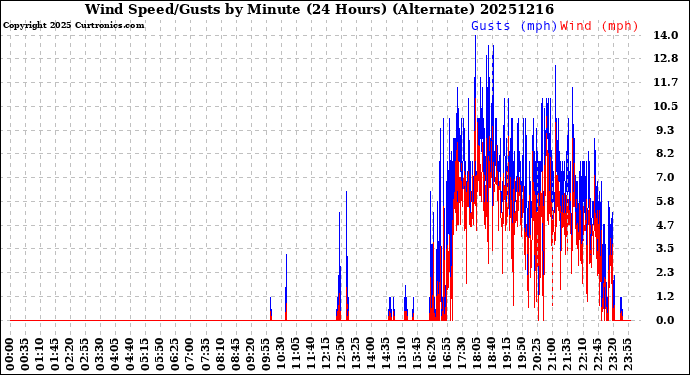The height and width of the screenshot is (375, 690).
Task: Click the 02:55 time axis label
Action: pos(85,355)
